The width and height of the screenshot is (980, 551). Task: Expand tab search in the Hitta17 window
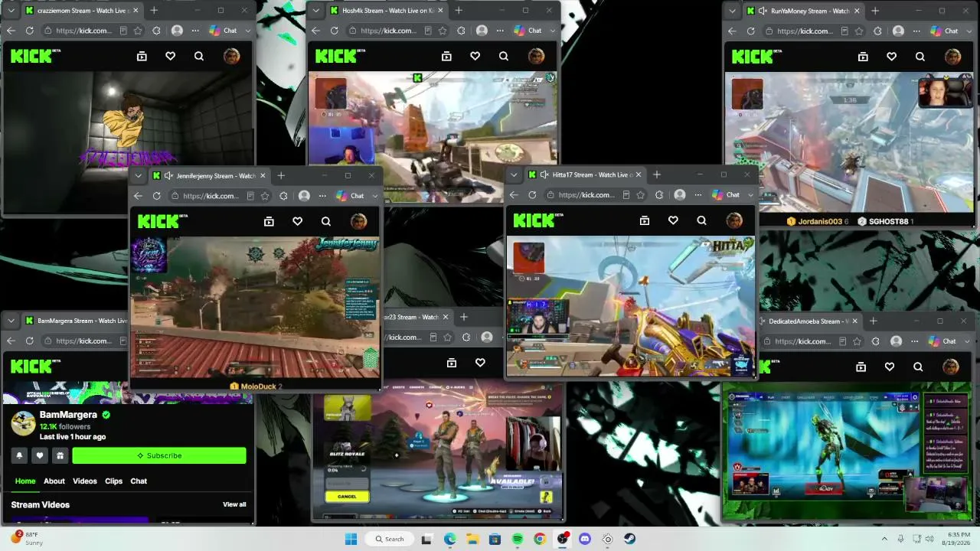click(514, 174)
